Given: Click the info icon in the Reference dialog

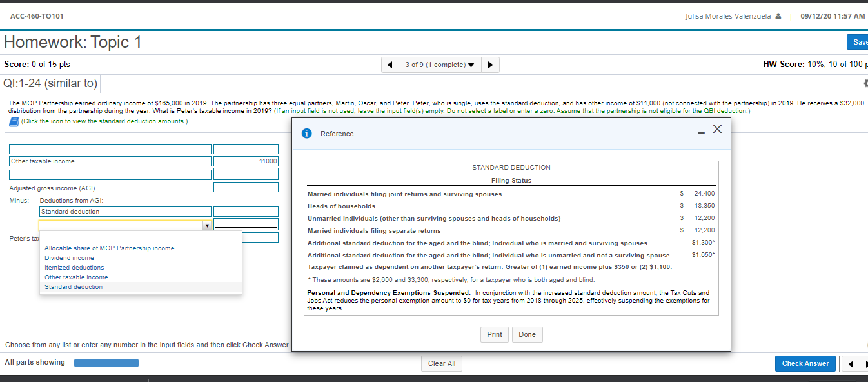Looking at the screenshot, I should pos(308,134).
